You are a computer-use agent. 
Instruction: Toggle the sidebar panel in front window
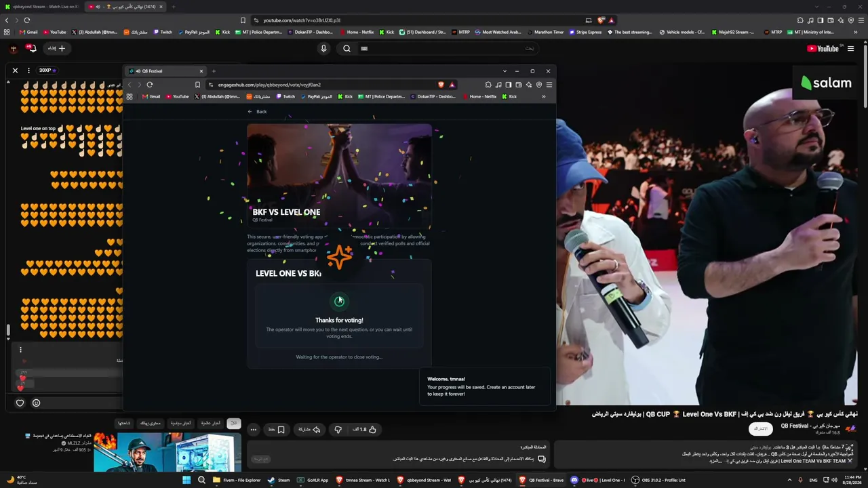509,85
